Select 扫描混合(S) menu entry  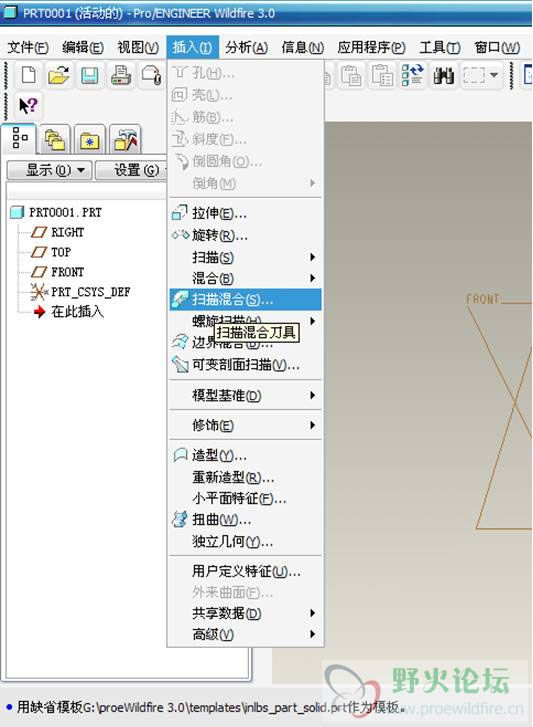(245, 300)
